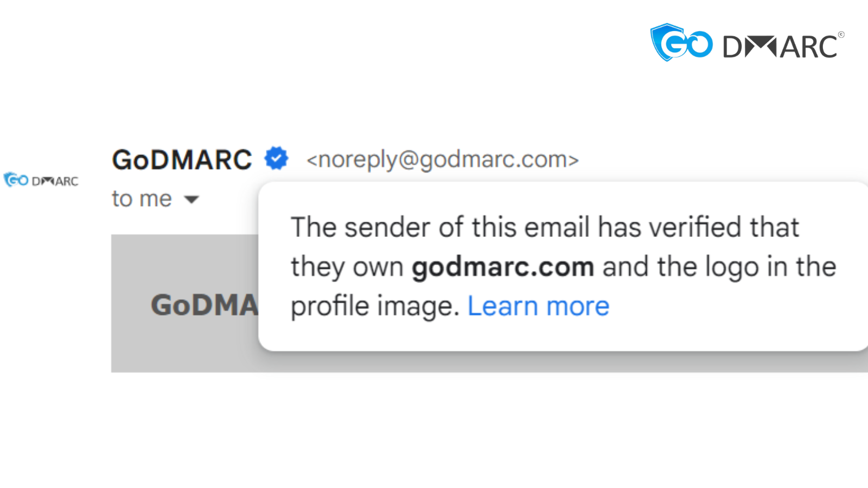Image resolution: width=868 pixels, height=488 pixels.
Task: Click the "profile image." text in the tooltip
Action: (375, 306)
